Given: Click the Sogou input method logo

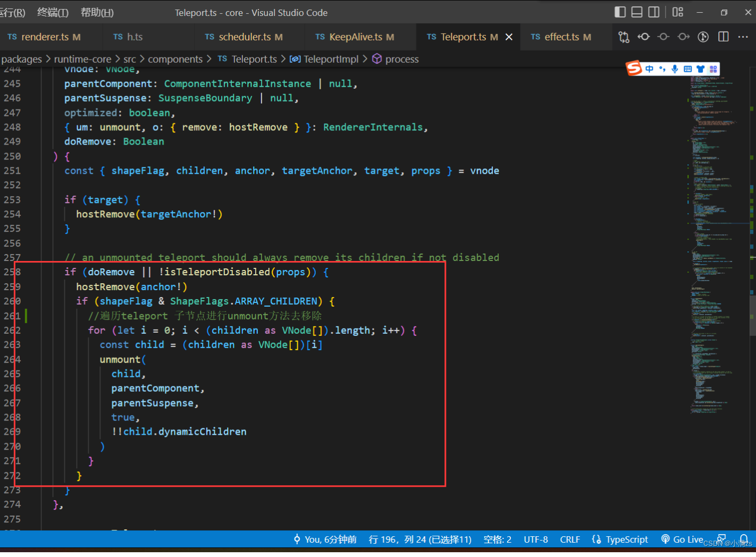Looking at the screenshot, I should pyautogui.click(x=634, y=68).
